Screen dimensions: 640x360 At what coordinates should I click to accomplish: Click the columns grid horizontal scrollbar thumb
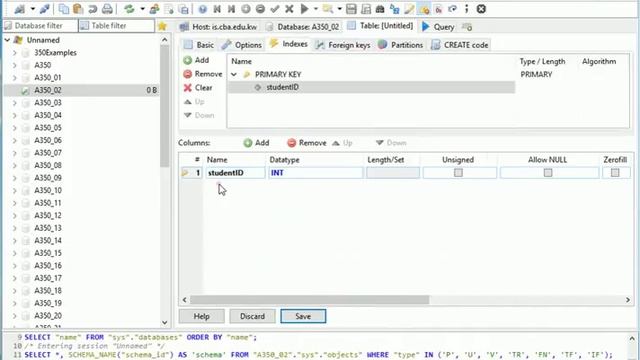(310, 300)
